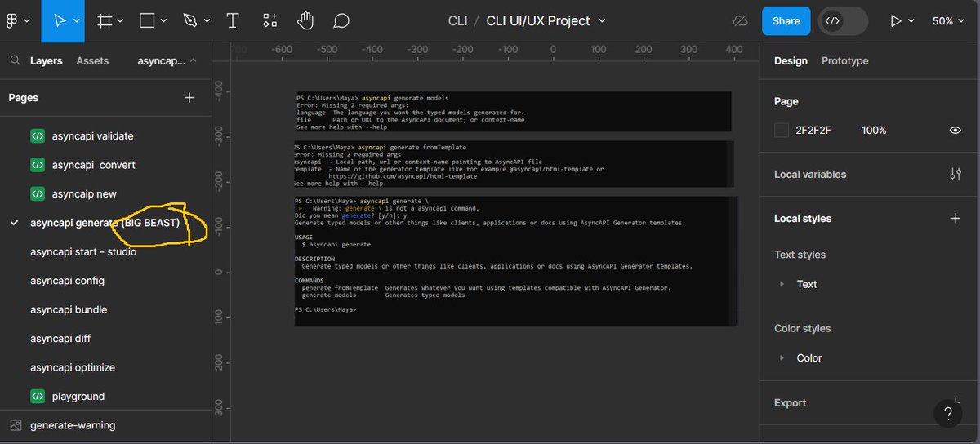Switch to the Prototype tab

click(844, 61)
